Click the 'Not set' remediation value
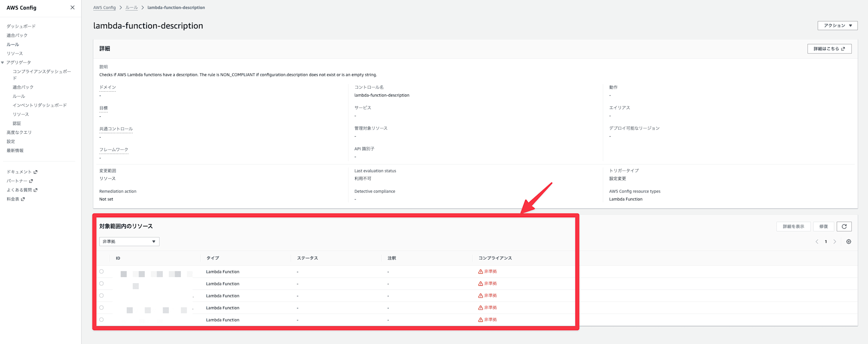868x344 pixels. 106,199
